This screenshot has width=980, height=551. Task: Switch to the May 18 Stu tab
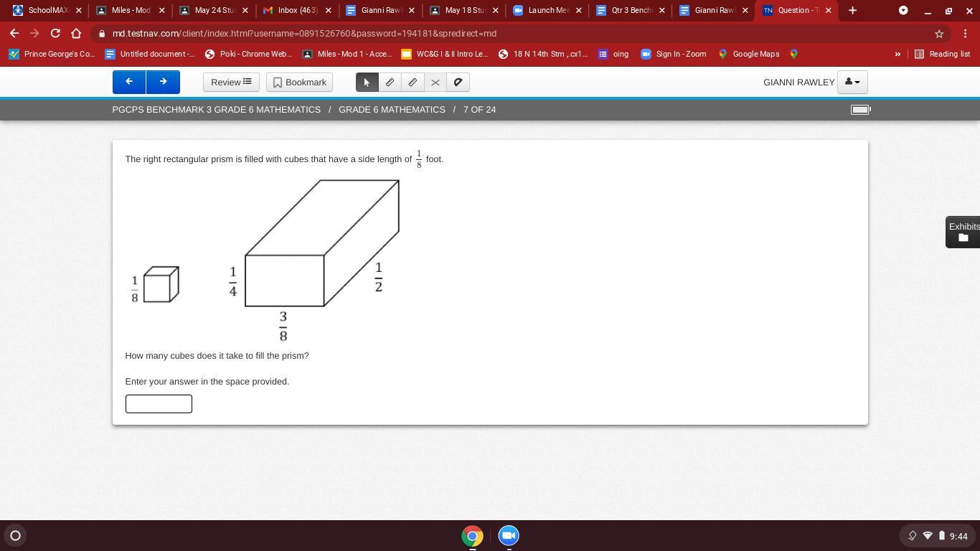pos(463,10)
